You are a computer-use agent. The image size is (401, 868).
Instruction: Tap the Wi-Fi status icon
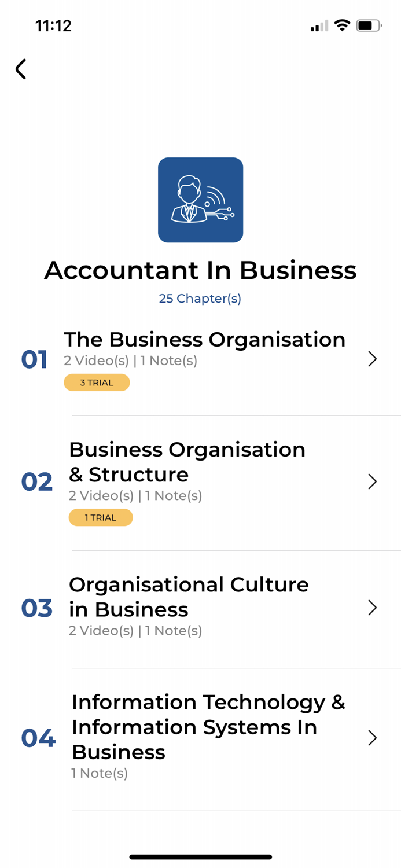click(x=342, y=25)
